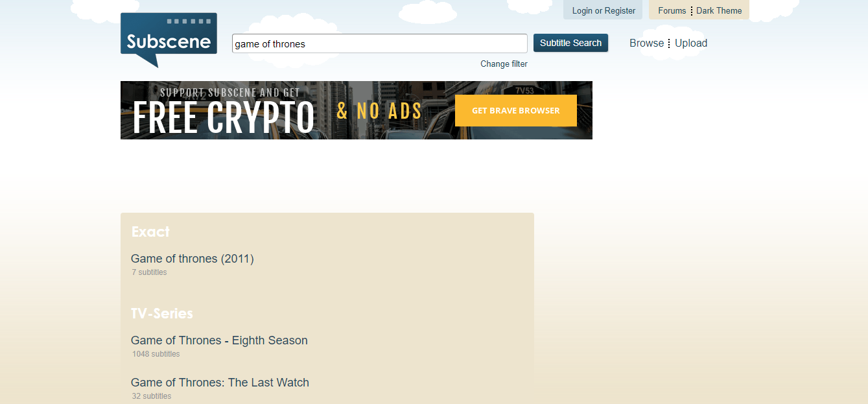This screenshot has width=868, height=404.
Task: Go to the Browse page
Action: 646,43
